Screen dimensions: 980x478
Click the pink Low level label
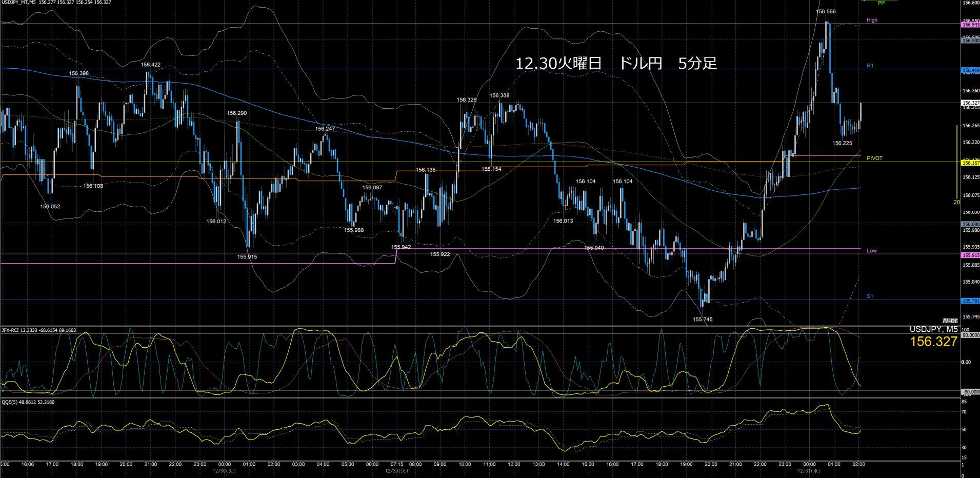871,251
